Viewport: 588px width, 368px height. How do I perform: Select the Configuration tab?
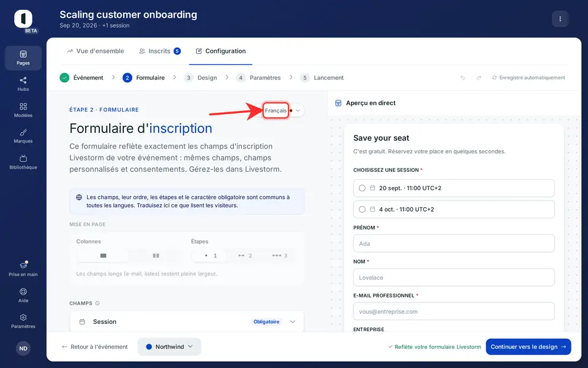pos(221,51)
